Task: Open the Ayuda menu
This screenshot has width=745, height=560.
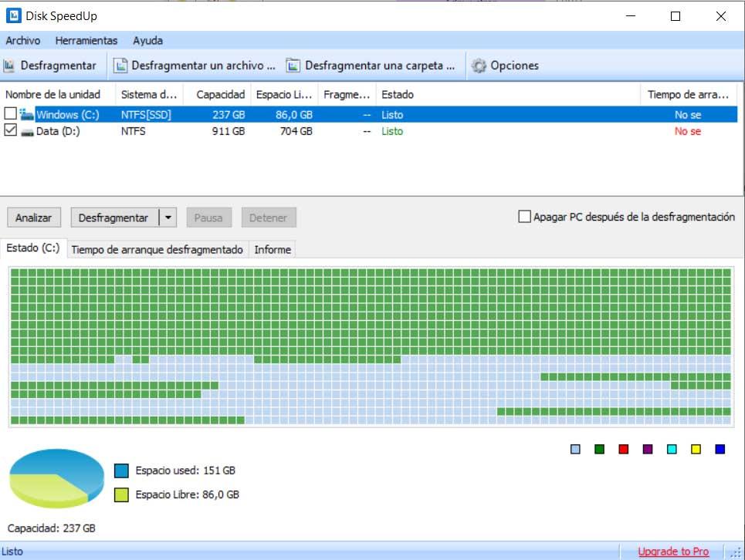Action: coord(147,41)
